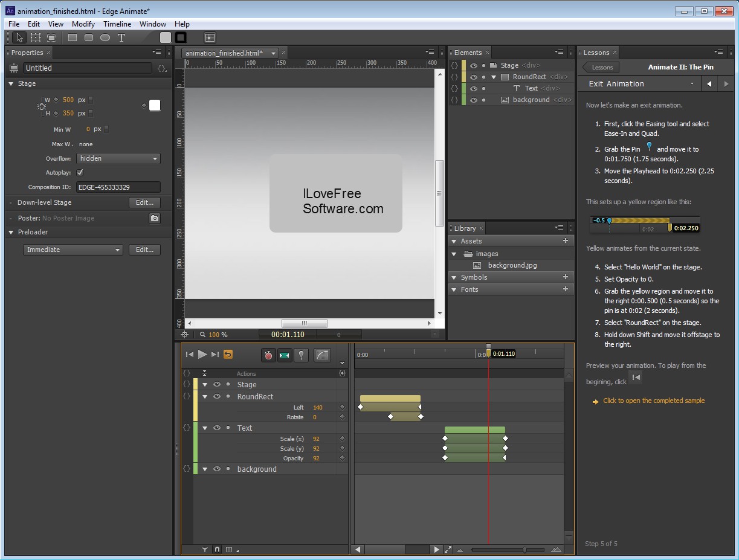Uncheck the Autoplay checkbox
739x560 pixels.
(80, 173)
